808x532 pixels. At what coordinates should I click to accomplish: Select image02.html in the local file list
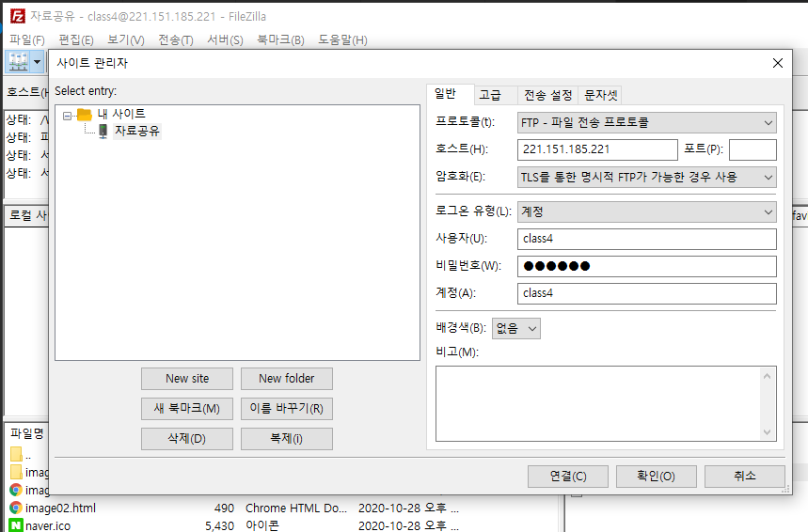[x=60, y=509]
